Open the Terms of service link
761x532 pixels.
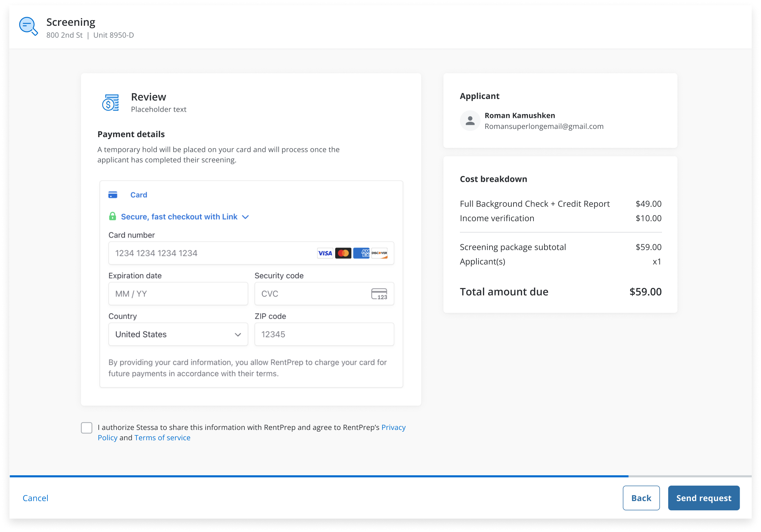click(x=162, y=438)
